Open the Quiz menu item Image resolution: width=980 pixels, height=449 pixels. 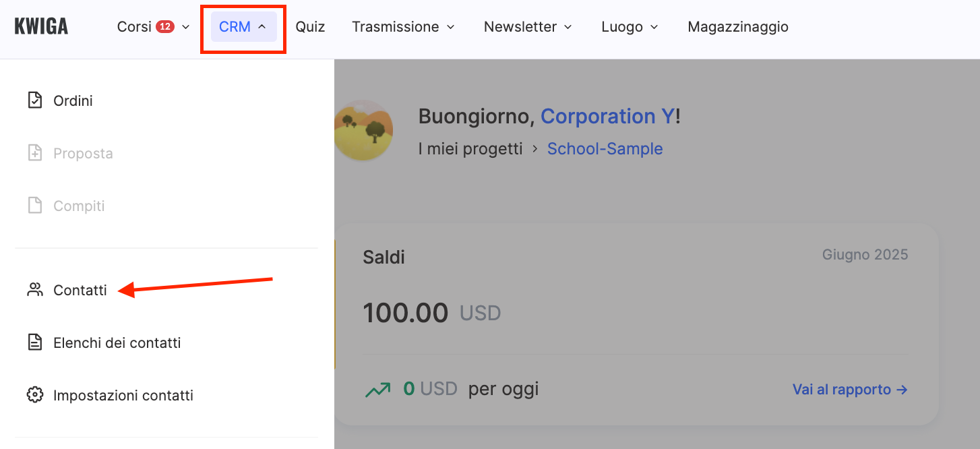(310, 27)
